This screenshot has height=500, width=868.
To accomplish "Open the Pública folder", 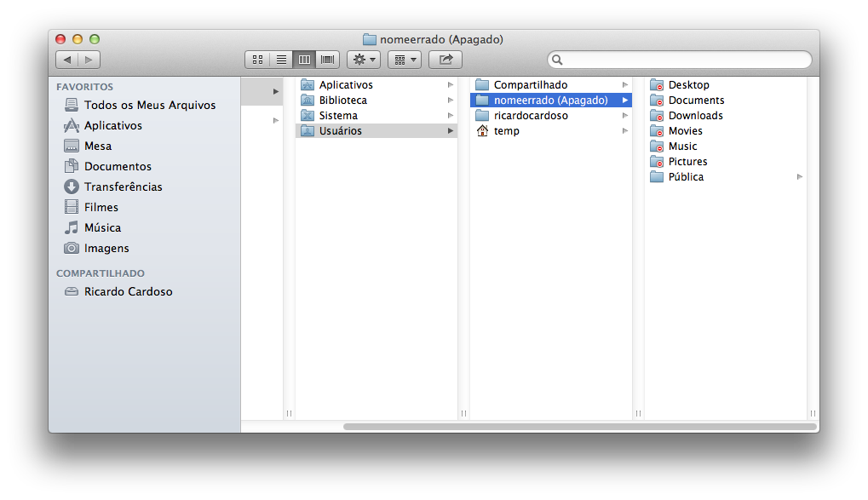I will click(x=686, y=177).
